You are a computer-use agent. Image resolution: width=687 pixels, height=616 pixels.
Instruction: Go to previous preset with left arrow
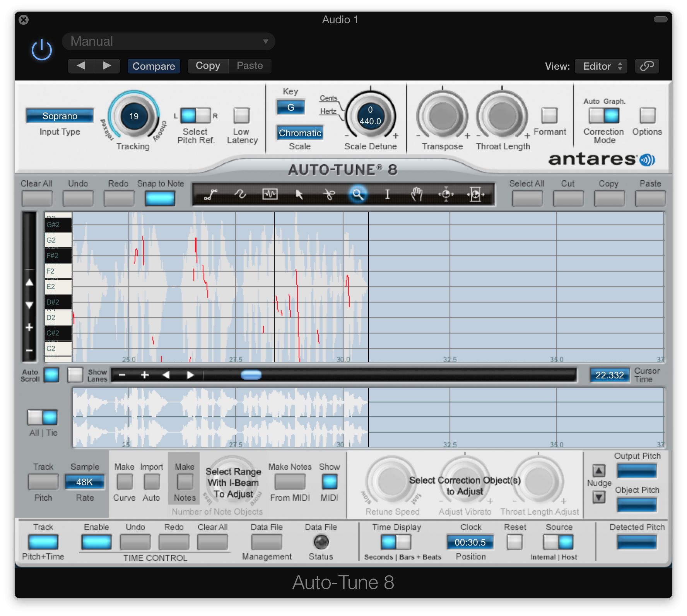[x=81, y=66]
